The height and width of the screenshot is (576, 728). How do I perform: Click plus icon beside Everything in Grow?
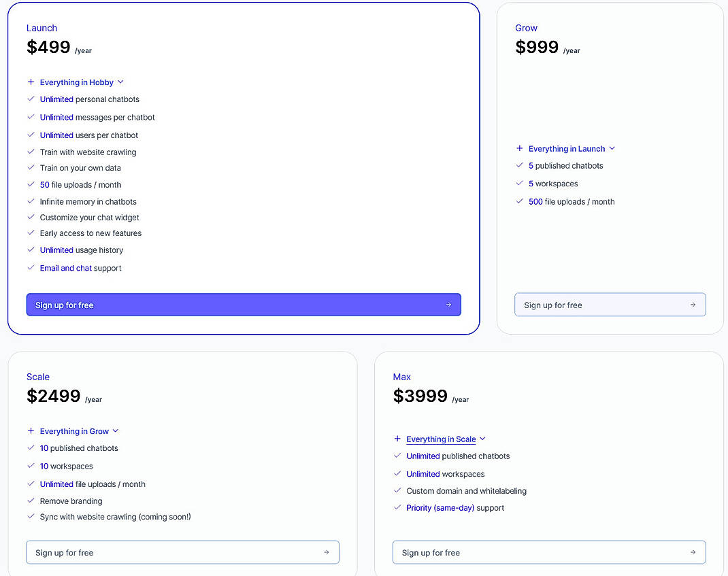pos(31,431)
